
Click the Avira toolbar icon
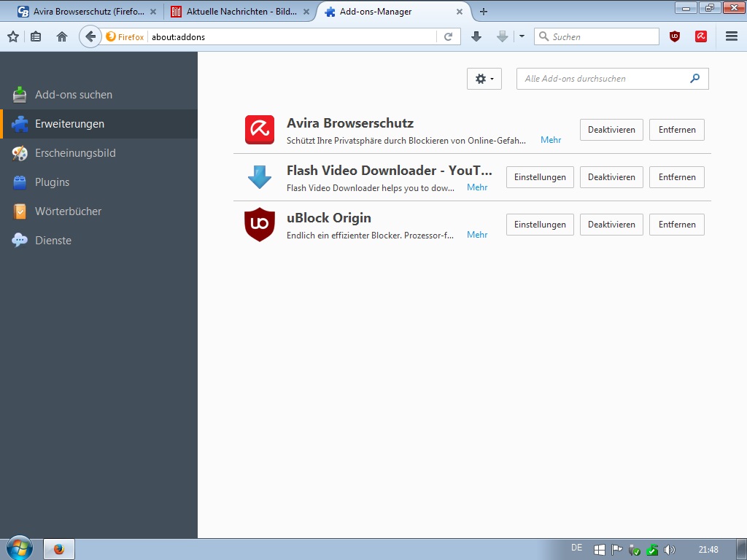[701, 36]
